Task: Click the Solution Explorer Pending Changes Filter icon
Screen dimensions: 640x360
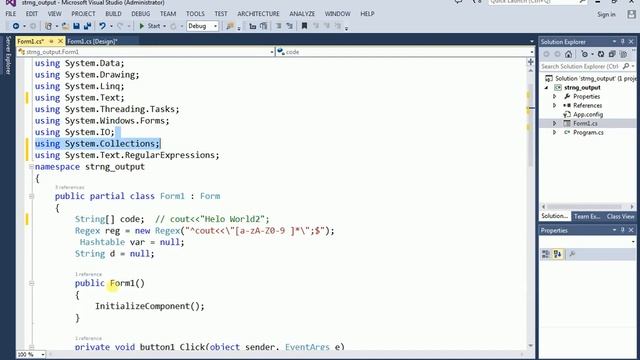Action: (585, 54)
